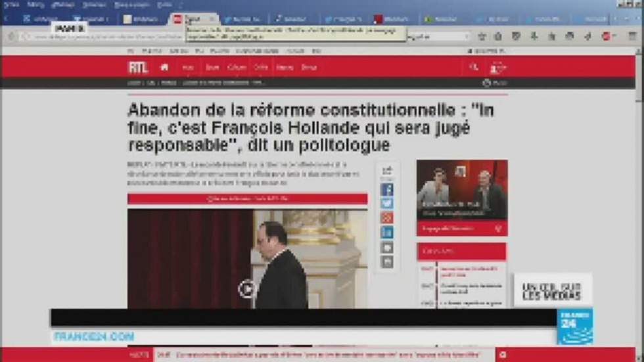Screen dimensions: 644x362
Task: Share the article on Twitter
Action: pyautogui.click(x=387, y=204)
